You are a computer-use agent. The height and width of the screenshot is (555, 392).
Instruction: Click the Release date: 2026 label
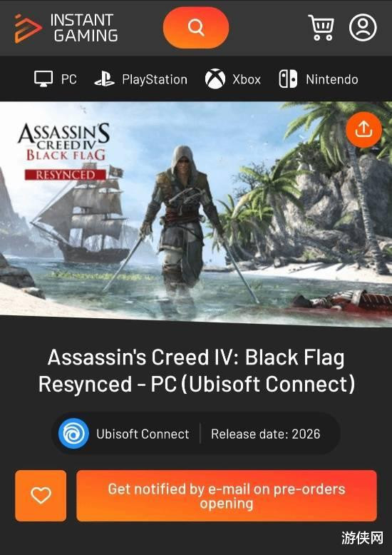pyautogui.click(x=265, y=434)
